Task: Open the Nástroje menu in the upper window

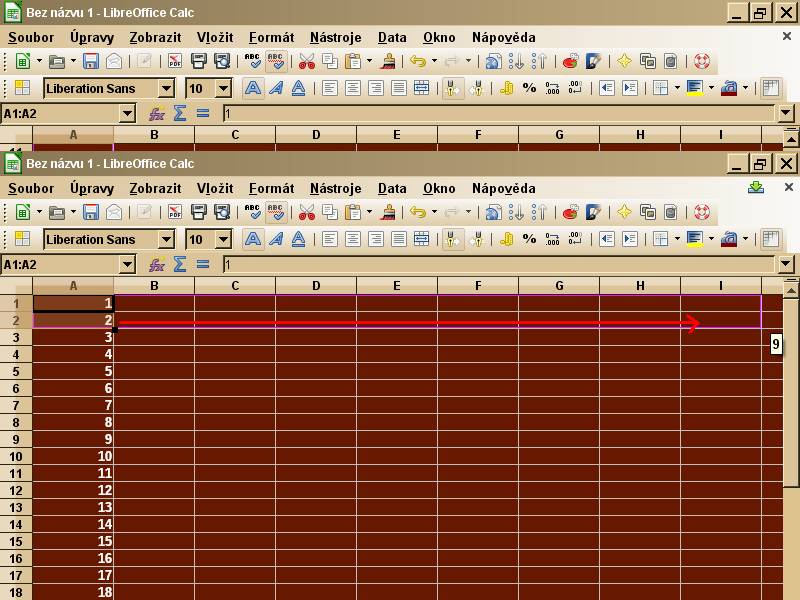Action: [335, 37]
